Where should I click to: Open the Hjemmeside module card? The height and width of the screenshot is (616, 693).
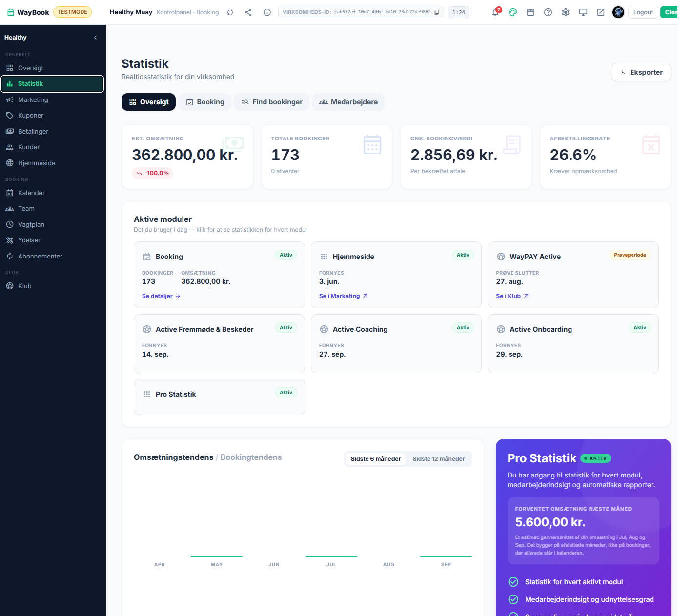(396, 275)
